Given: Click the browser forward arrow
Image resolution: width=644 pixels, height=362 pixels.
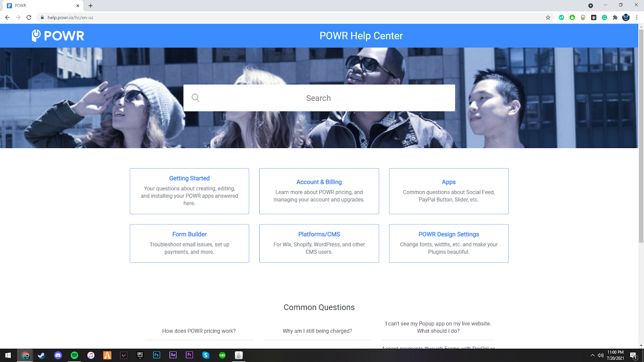Looking at the screenshot, I should click(18, 17).
